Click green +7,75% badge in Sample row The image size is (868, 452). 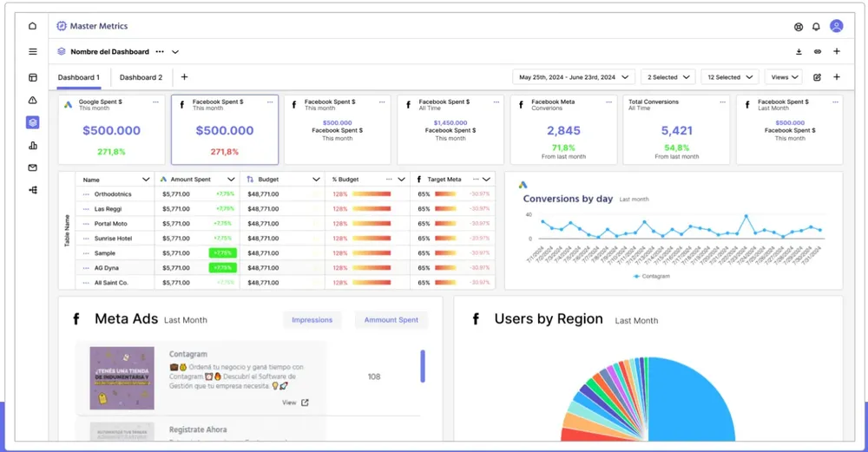222,252
